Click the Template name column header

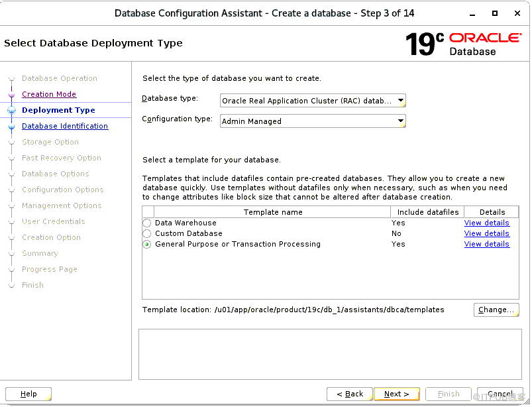272,212
